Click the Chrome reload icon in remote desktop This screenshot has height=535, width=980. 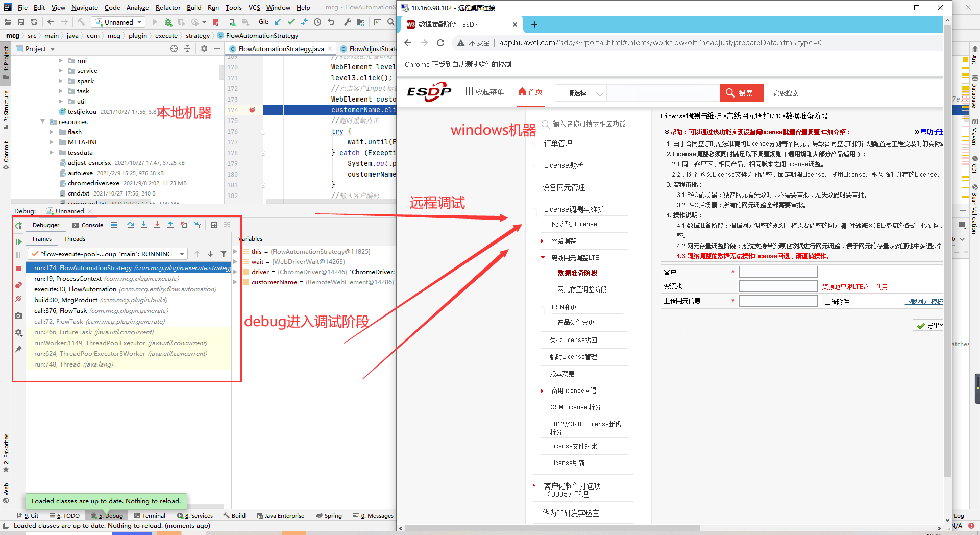(x=440, y=43)
